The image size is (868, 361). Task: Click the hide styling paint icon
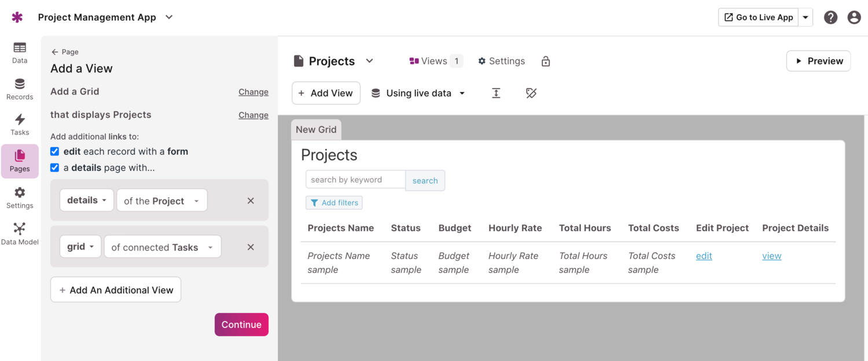tap(531, 93)
